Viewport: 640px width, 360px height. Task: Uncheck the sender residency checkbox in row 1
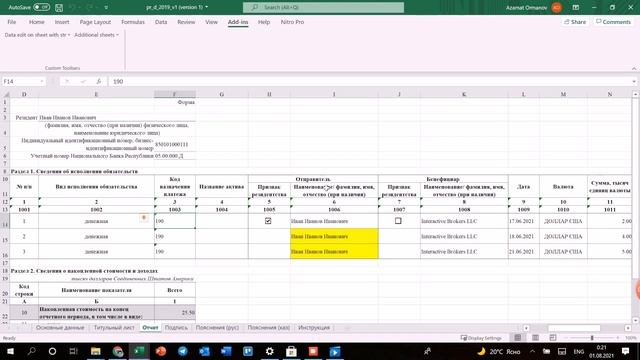point(268,221)
